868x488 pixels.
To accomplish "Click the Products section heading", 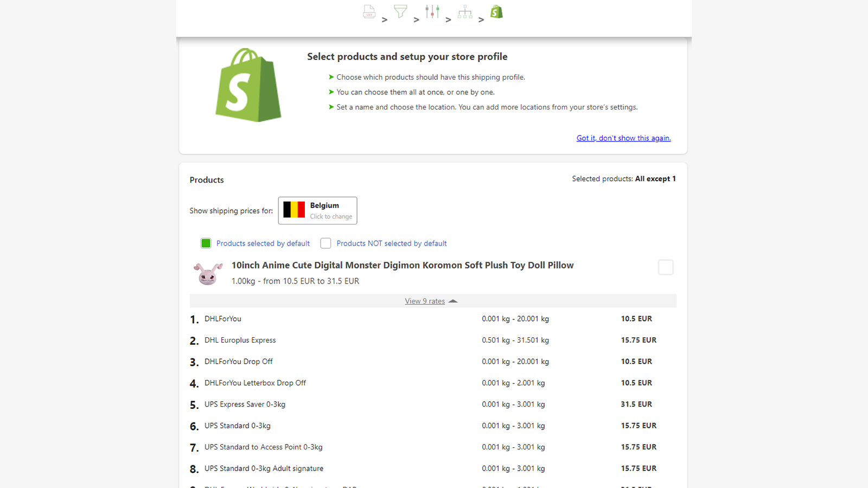I will pos(206,179).
